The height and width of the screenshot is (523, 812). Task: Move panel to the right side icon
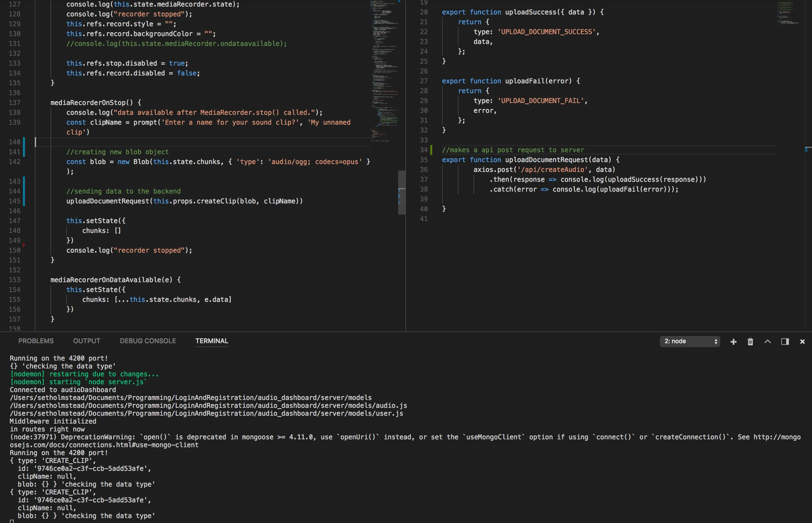pos(785,342)
